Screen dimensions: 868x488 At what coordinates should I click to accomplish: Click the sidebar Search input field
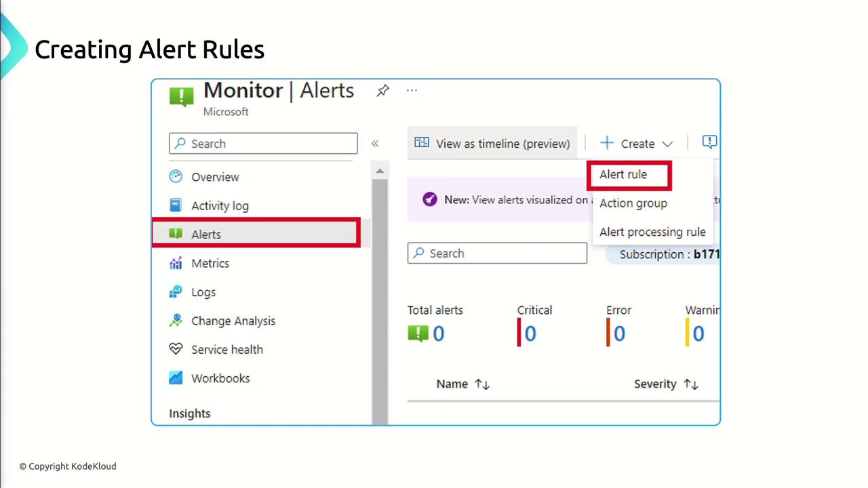[x=263, y=144]
